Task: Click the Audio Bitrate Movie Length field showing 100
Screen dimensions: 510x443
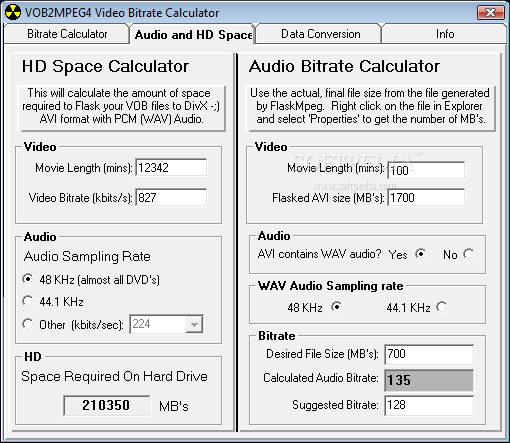Action: pyautogui.click(x=426, y=170)
